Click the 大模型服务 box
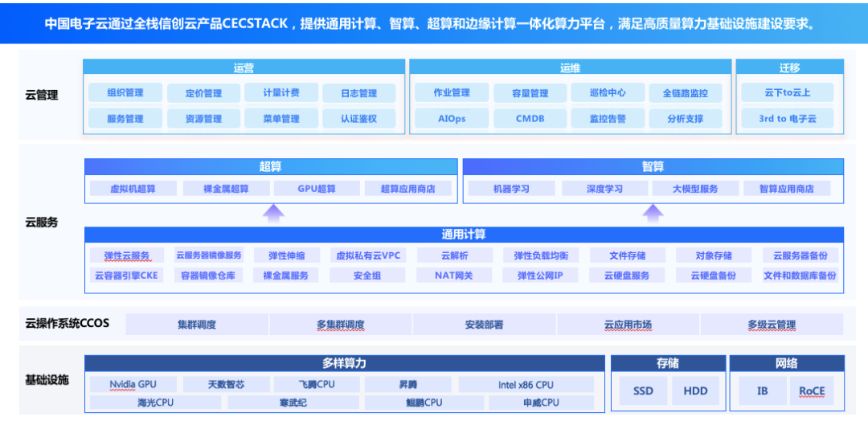868x421 pixels. pyautogui.click(x=695, y=189)
